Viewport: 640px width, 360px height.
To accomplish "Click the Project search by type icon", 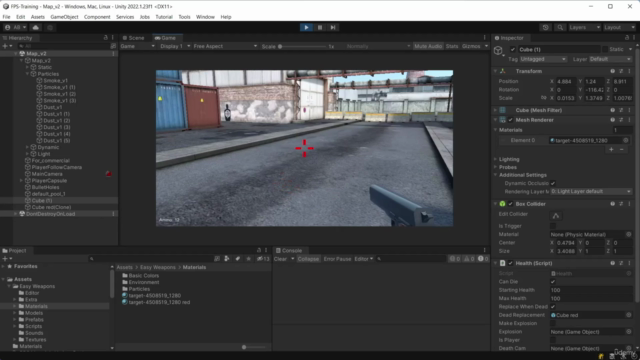I will click(x=227, y=259).
